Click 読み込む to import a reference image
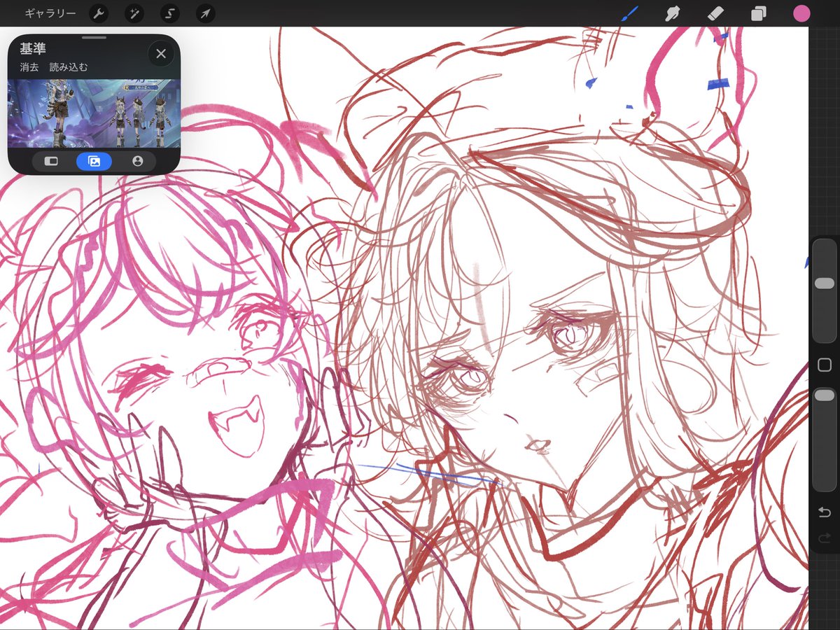 pyautogui.click(x=69, y=67)
